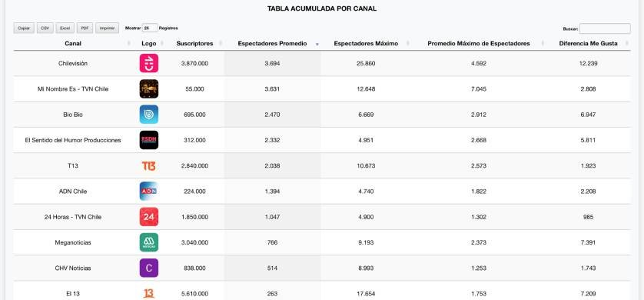Export the table as Excel
This screenshot has height=300, width=644.
[x=65, y=28]
